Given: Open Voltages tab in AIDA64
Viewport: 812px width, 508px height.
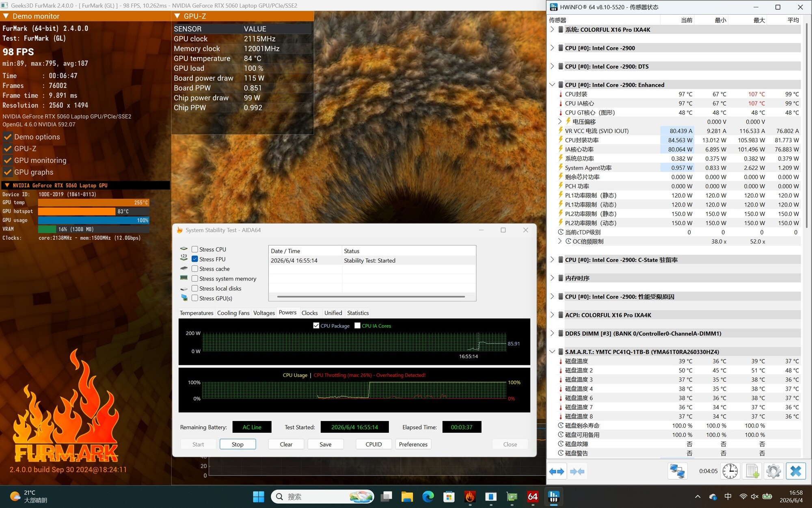Looking at the screenshot, I should pos(264,313).
